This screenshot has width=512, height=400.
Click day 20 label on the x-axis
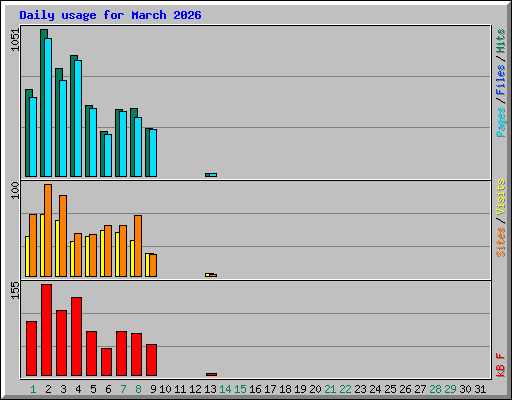coord(315,389)
